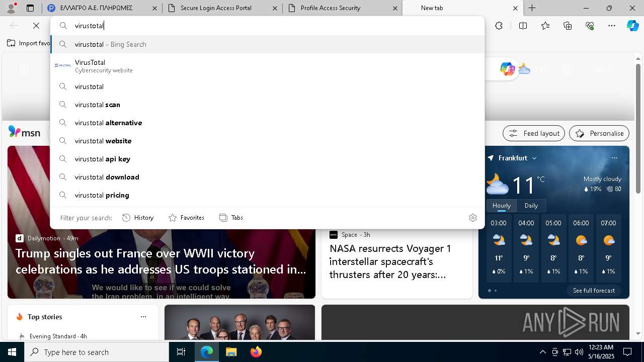This screenshot has width=644, height=362.
Task: Open Windows Start menu
Action: coord(12,352)
